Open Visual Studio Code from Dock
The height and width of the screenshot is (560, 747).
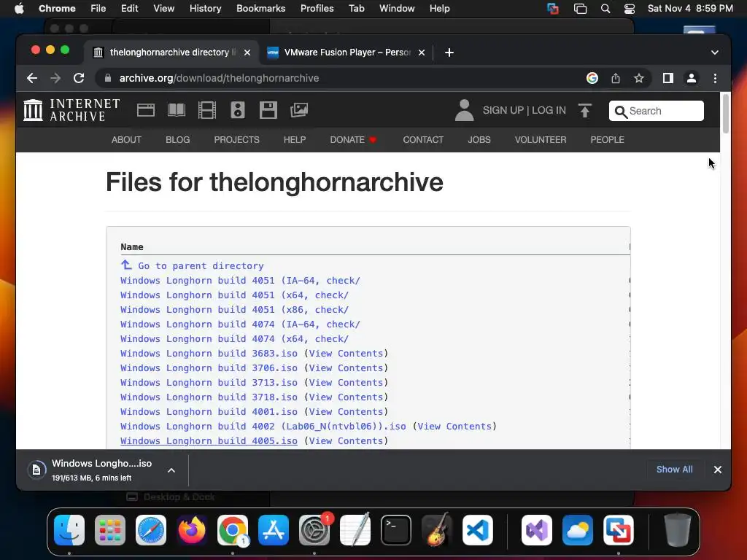pyautogui.click(x=478, y=530)
